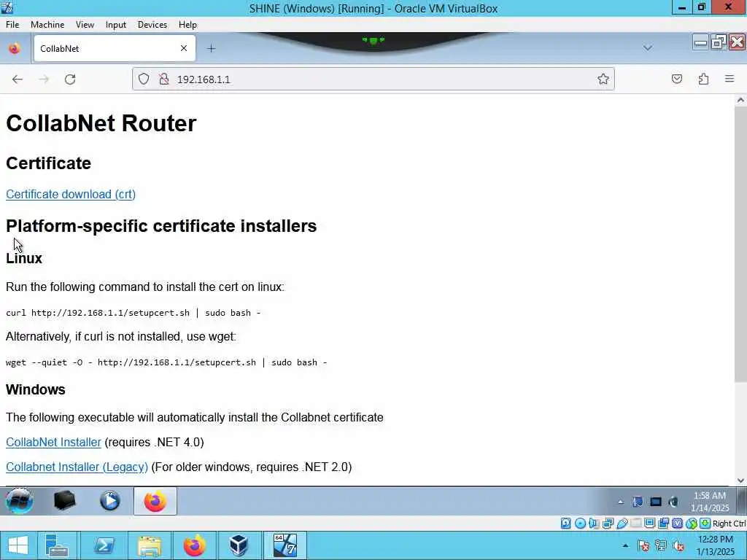
Task: Open the View menu
Action: click(85, 25)
